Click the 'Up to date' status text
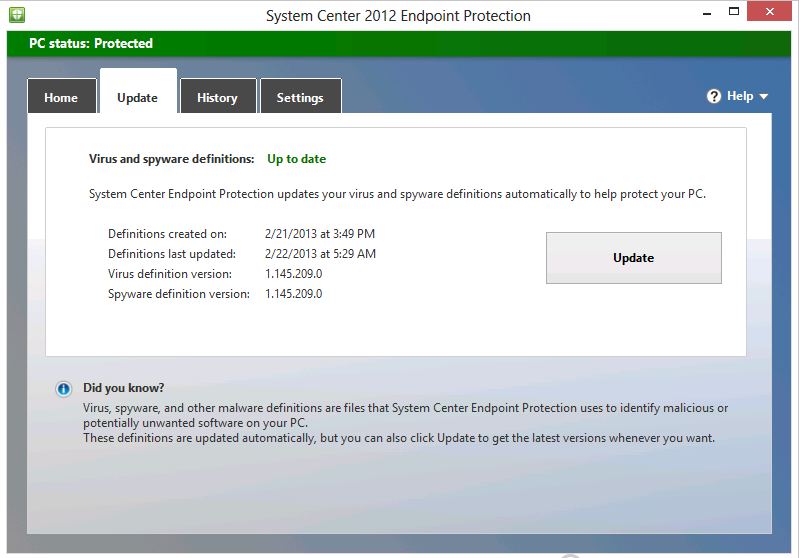The image size is (799, 558). click(297, 159)
